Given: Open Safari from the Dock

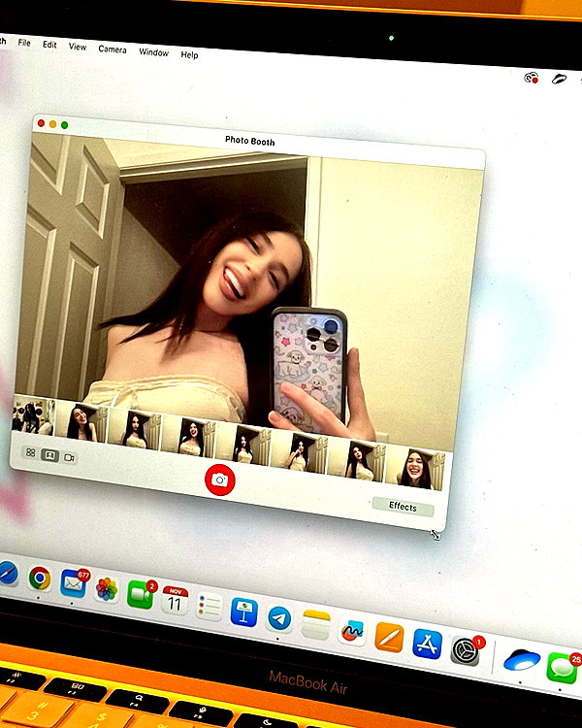Looking at the screenshot, I should pos(8,573).
